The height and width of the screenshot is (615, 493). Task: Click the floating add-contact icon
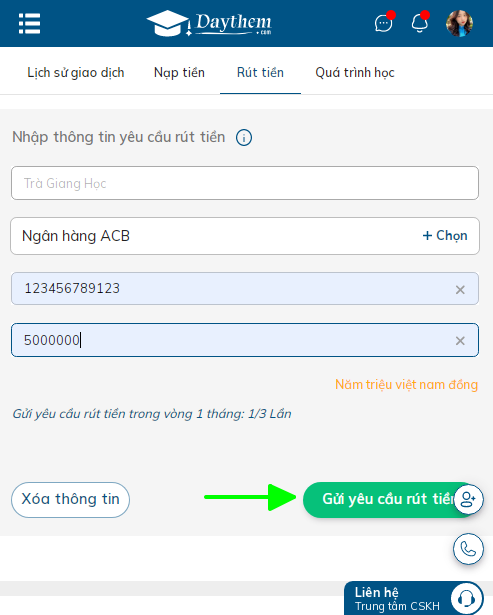point(468,499)
